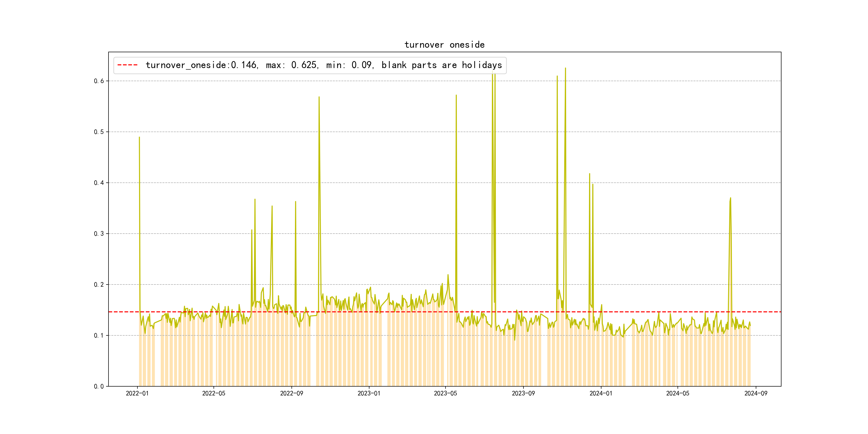The width and height of the screenshot is (868, 434).
Task: Click the x-axis label 2022-05
Action: [214, 393]
